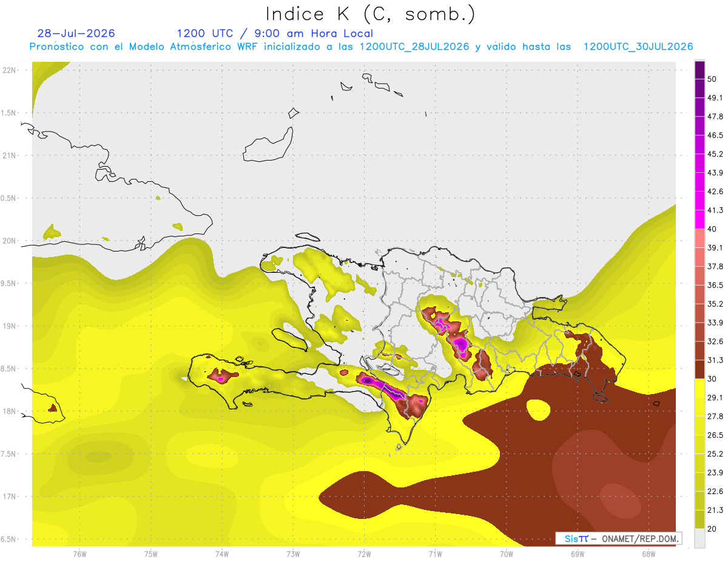Click the legend value '30'
This screenshot has width=728, height=562.
[712, 379]
